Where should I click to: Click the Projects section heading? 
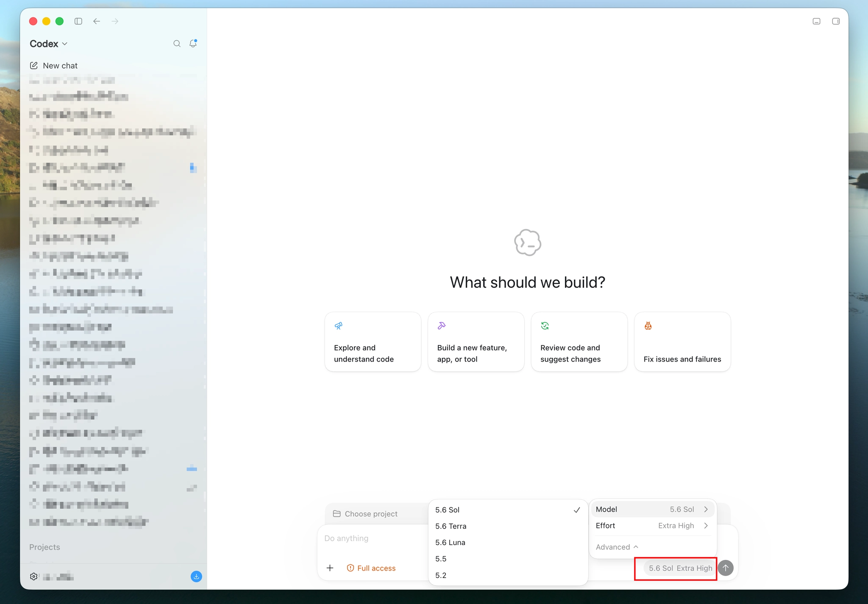tap(45, 547)
